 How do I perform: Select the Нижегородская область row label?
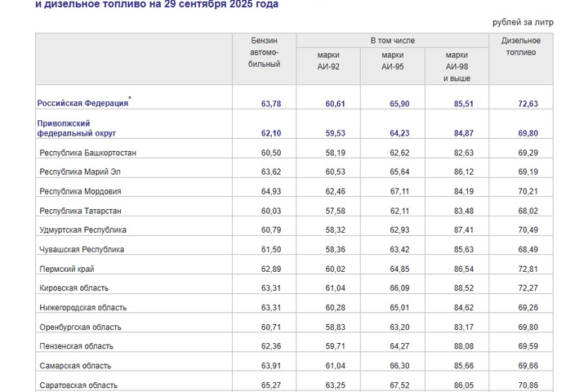pyautogui.click(x=82, y=308)
